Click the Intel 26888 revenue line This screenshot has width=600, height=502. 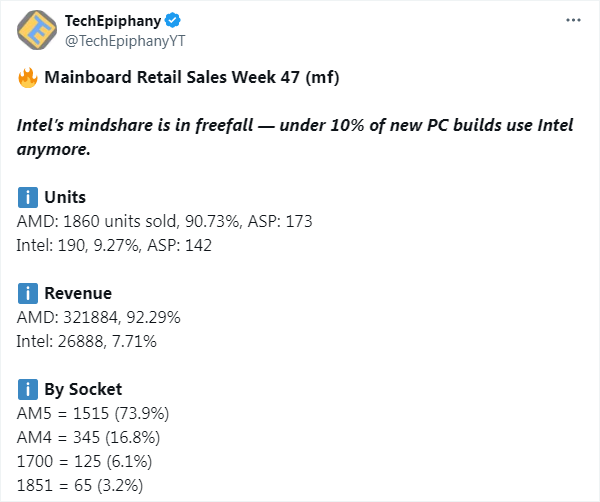87,341
